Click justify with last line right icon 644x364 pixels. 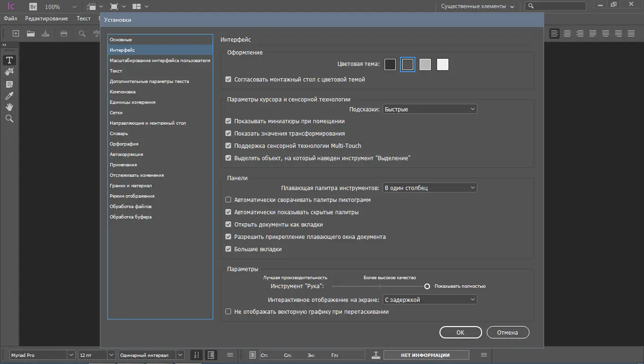(x=618, y=34)
